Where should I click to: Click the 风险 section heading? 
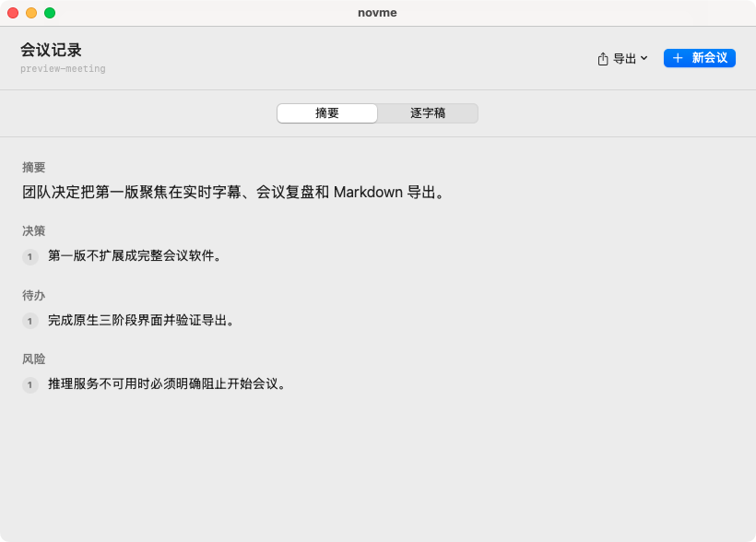tap(34, 359)
